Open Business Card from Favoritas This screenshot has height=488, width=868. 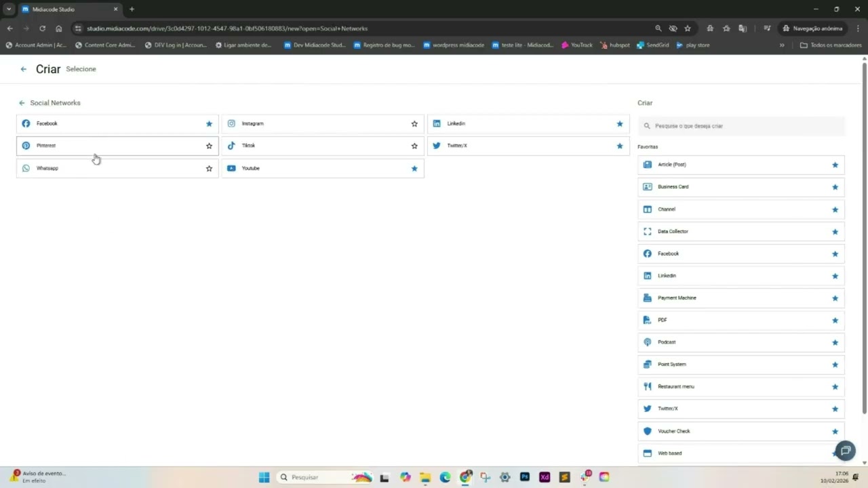741,187
